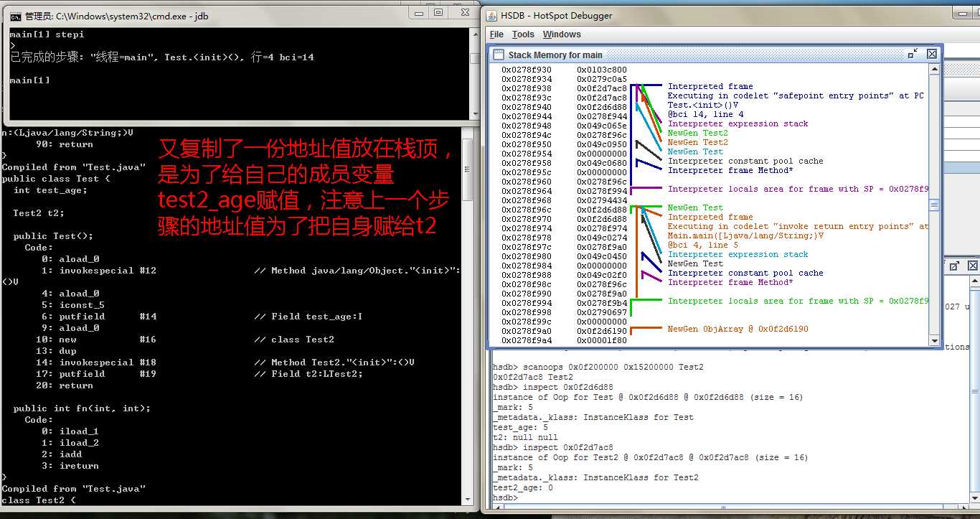This screenshot has width=980, height=519.
Task: Click HSDB console scrollbar up arrow
Action: (x=974, y=280)
